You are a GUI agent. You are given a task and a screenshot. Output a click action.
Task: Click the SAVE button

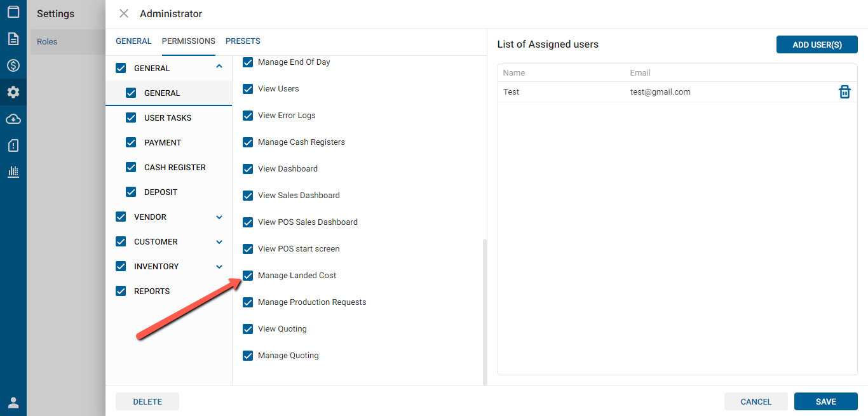click(x=825, y=401)
